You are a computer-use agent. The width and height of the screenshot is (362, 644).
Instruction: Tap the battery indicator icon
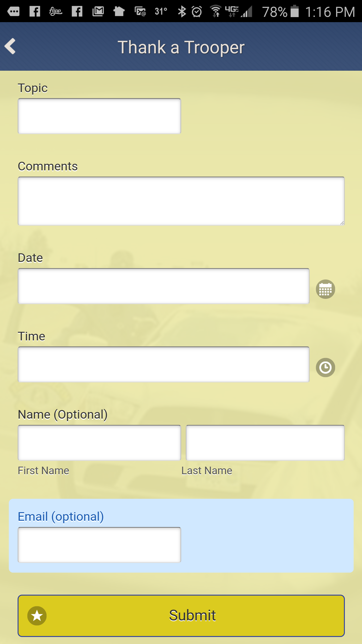(295, 11)
